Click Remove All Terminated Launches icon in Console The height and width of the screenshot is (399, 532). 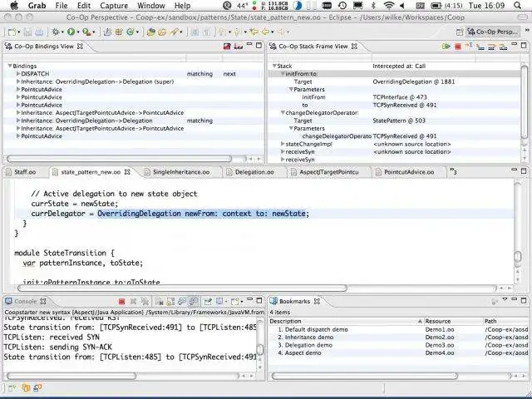(145, 301)
